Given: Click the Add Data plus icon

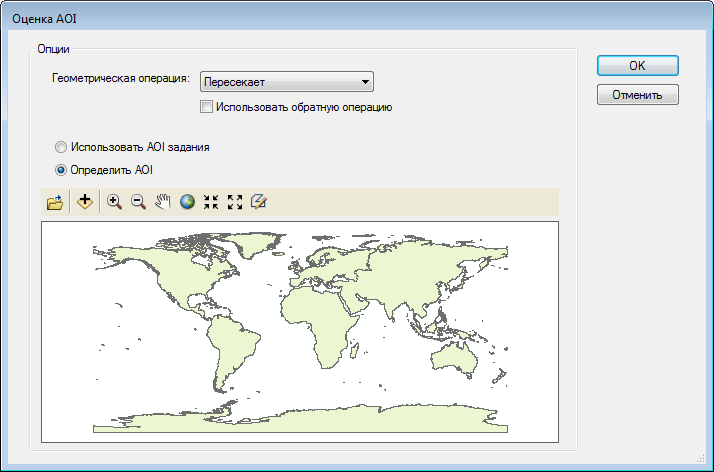Looking at the screenshot, I should coord(85,202).
